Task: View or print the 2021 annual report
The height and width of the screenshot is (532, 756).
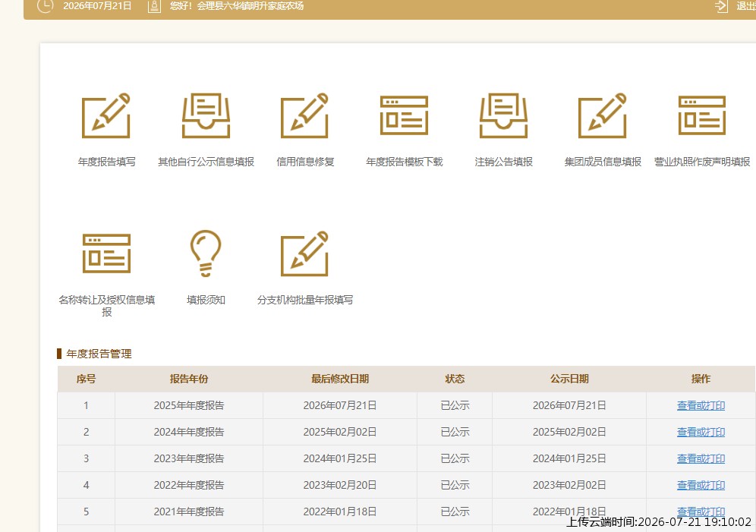Action: pos(701,512)
